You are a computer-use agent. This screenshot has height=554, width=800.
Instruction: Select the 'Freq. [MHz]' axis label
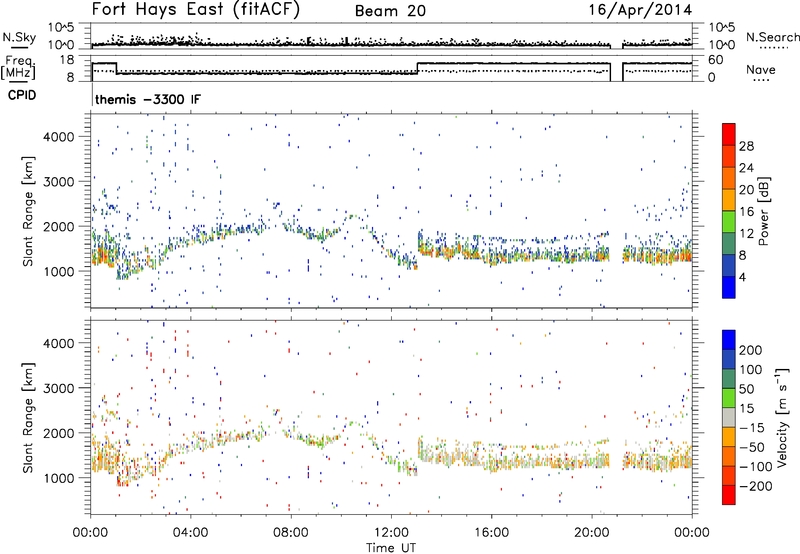click(18, 68)
